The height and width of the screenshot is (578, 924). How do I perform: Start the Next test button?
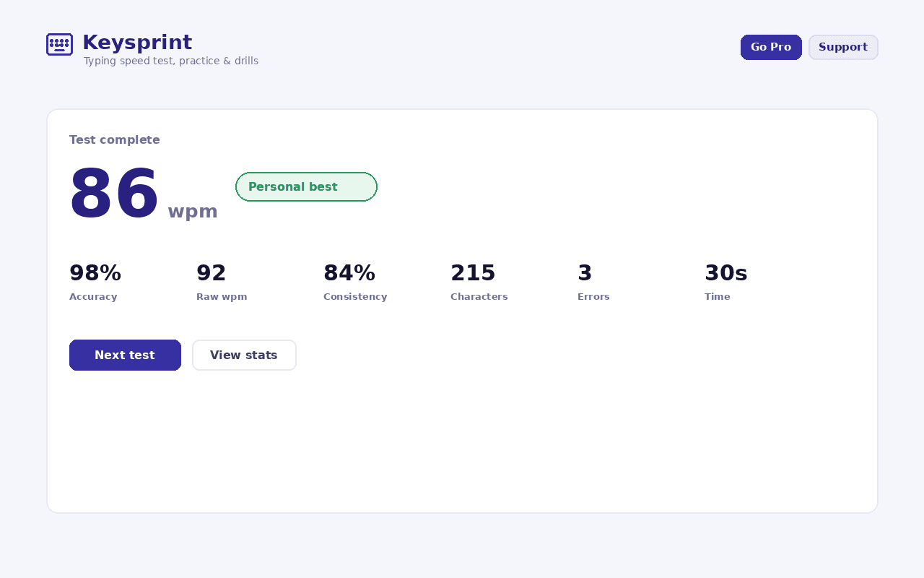coord(125,355)
